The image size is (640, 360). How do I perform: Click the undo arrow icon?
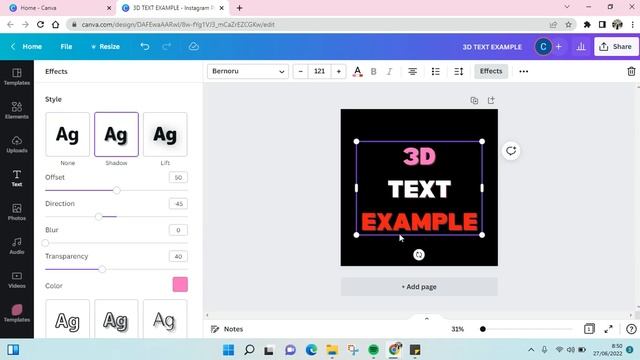[144, 47]
